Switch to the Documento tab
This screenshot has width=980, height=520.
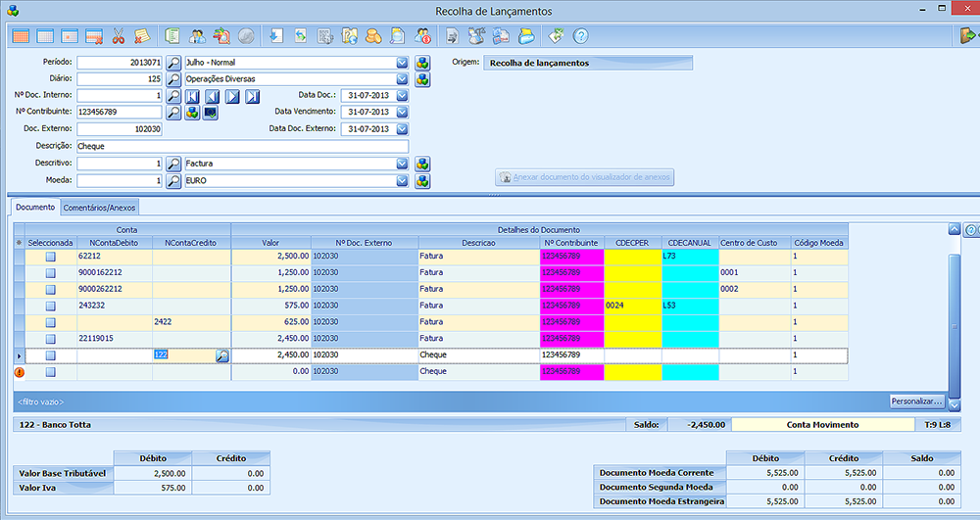point(35,208)
